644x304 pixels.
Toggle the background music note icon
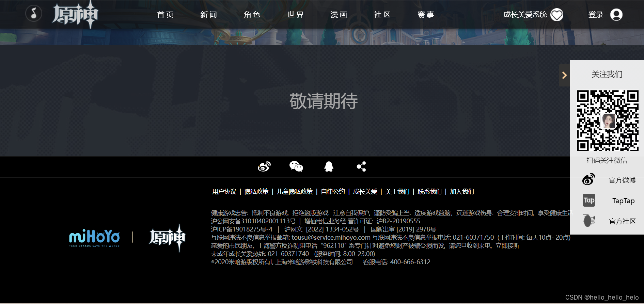tap(34, 14)
